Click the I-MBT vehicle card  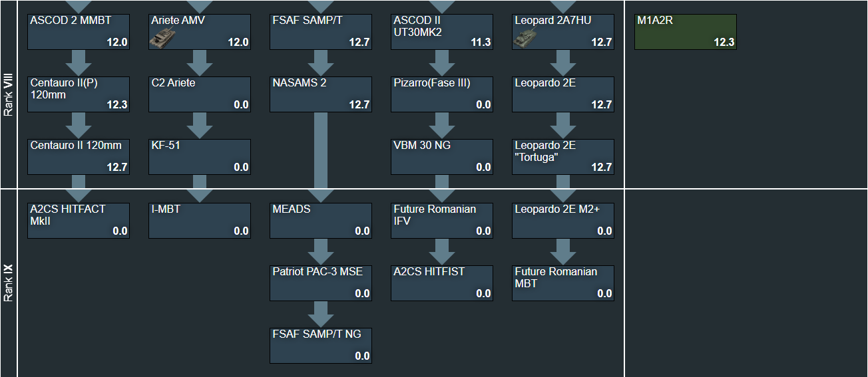(200, 221)
